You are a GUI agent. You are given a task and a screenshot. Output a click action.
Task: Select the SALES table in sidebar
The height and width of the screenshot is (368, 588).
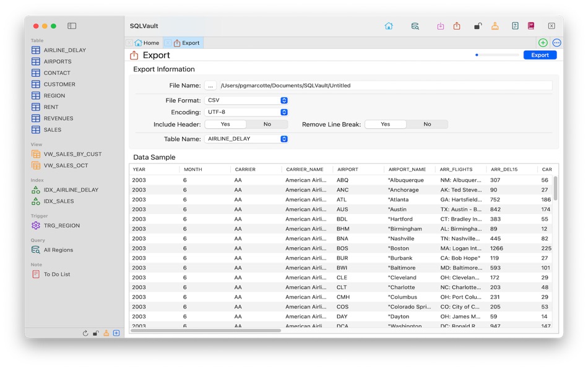[53, 130]
